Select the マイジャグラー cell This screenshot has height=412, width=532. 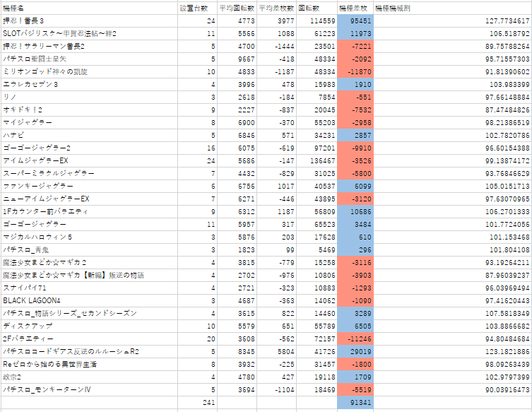pos(89,123)
